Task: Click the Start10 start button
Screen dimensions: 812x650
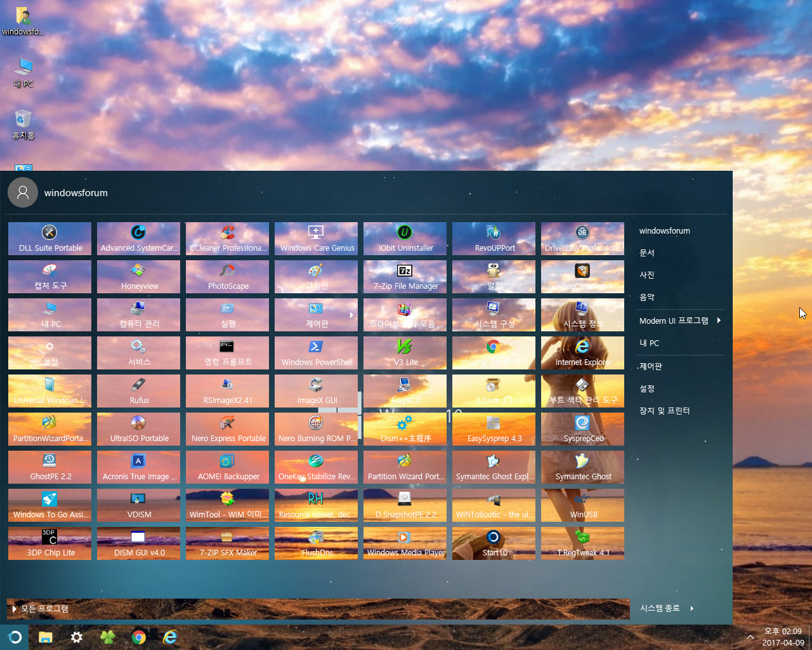Action: tap(15, 637)
